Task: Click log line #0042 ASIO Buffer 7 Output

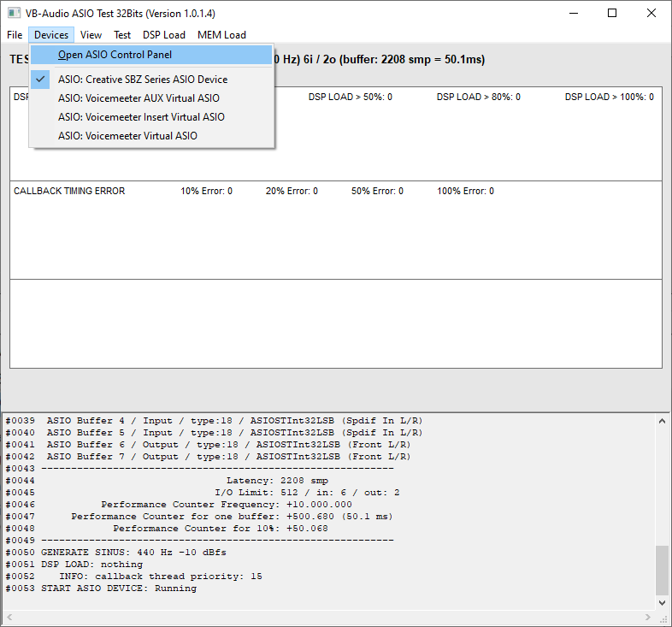Action: click(x=208, y=457)
